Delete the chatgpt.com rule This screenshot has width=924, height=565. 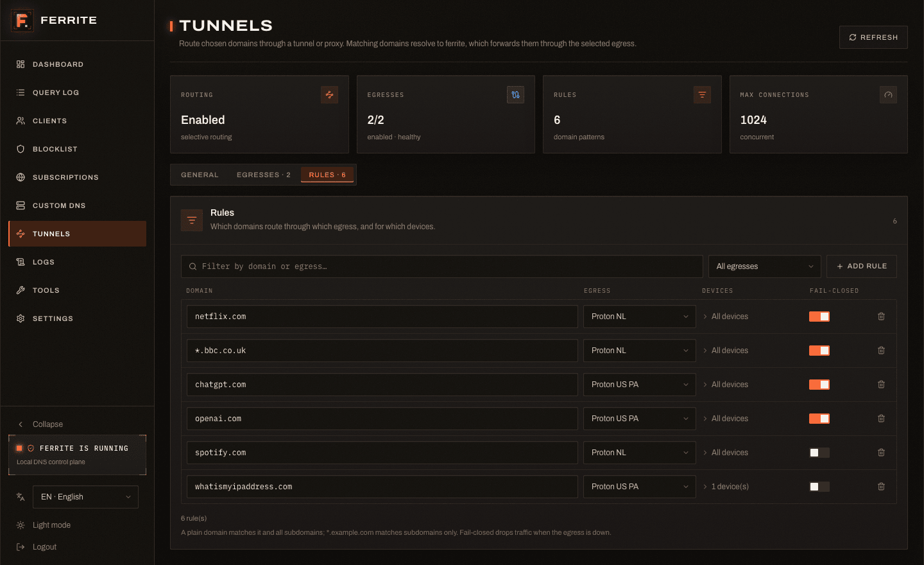pos(881,385)
